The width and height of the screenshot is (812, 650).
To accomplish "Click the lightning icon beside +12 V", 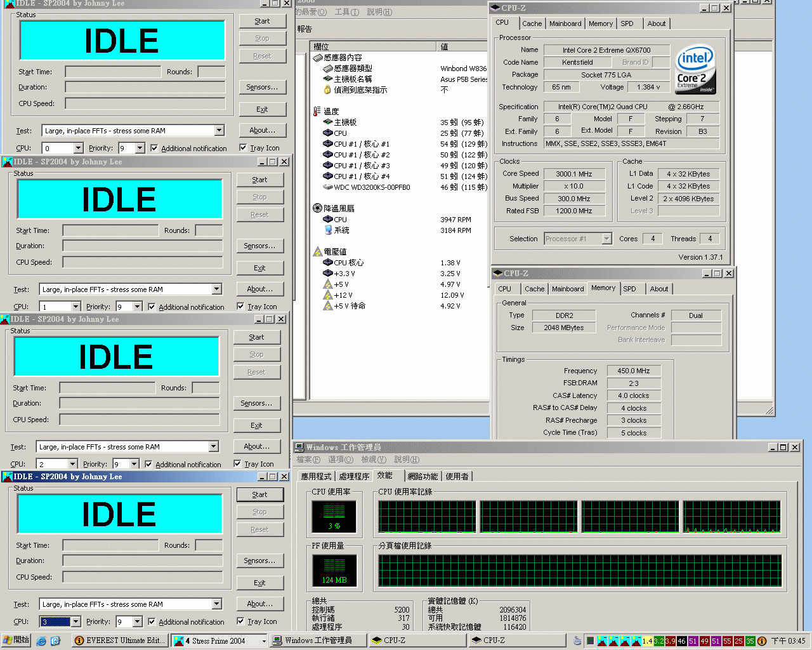I will [328, 295].
